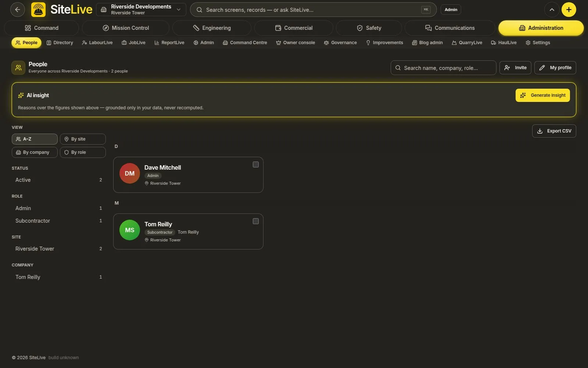Click the Generate insight button

coord(542,95)
